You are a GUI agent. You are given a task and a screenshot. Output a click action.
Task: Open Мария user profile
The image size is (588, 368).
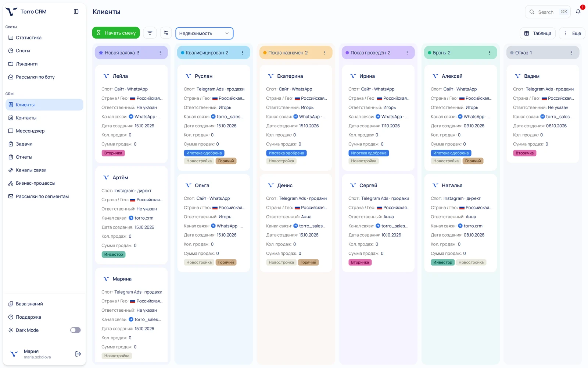(37, 354)
